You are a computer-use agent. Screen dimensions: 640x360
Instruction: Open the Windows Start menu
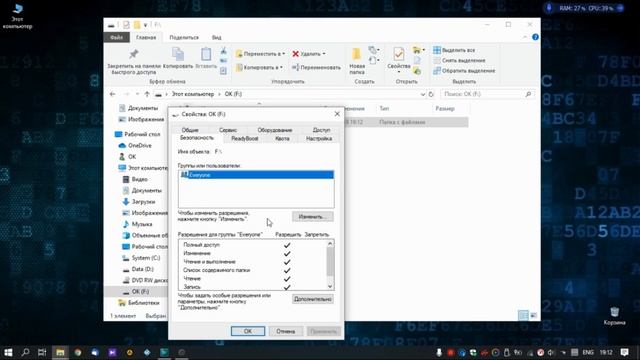tap(8, 352)
